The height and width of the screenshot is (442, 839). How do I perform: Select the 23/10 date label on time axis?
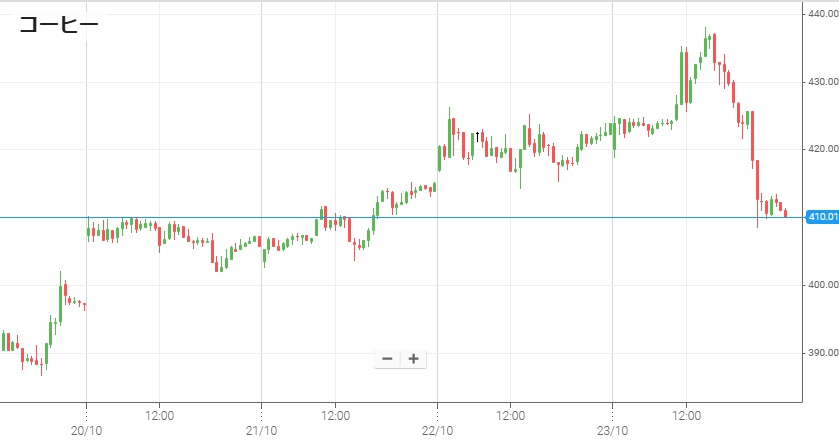coord(612,432)
